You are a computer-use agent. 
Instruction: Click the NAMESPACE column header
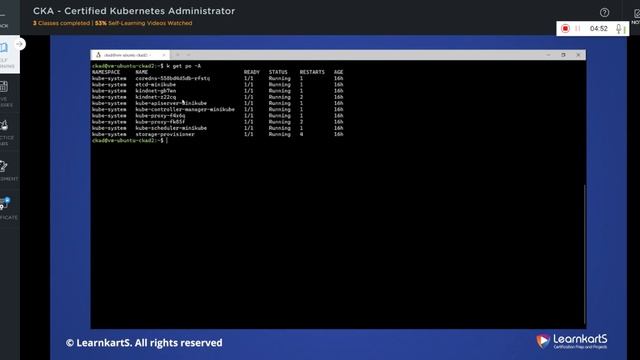pyautogui.click(x=106, y=72)
